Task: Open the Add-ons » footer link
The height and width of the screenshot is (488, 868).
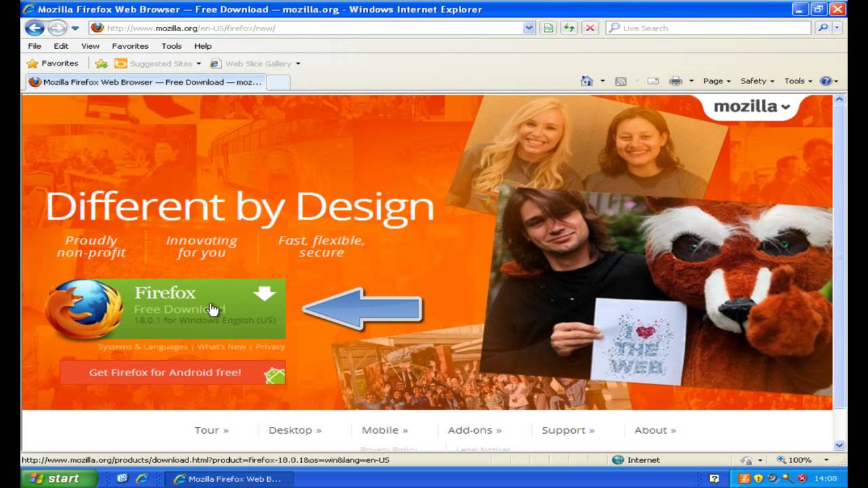Action: point(475,430)
